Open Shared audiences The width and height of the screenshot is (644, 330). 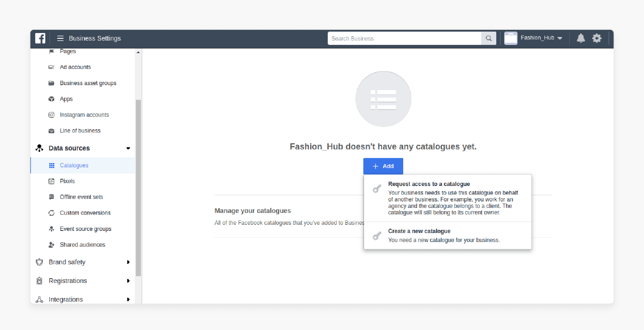tap(83, 245)
